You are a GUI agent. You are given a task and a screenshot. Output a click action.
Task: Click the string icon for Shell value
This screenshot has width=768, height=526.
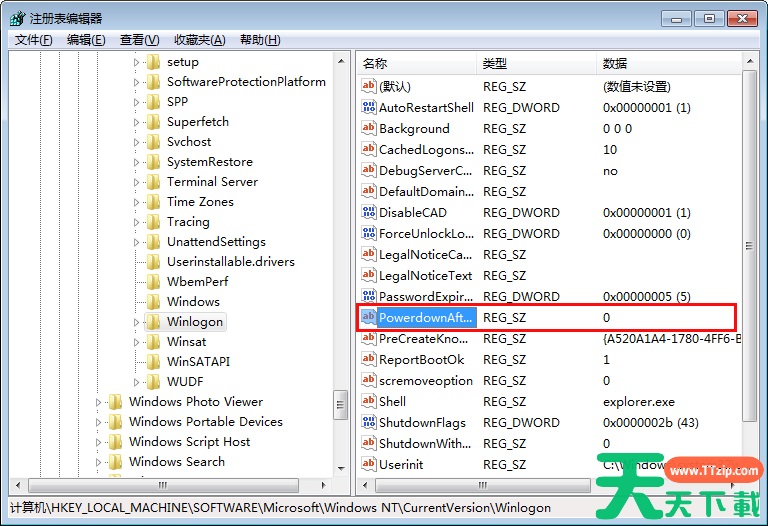coord(368,402)
